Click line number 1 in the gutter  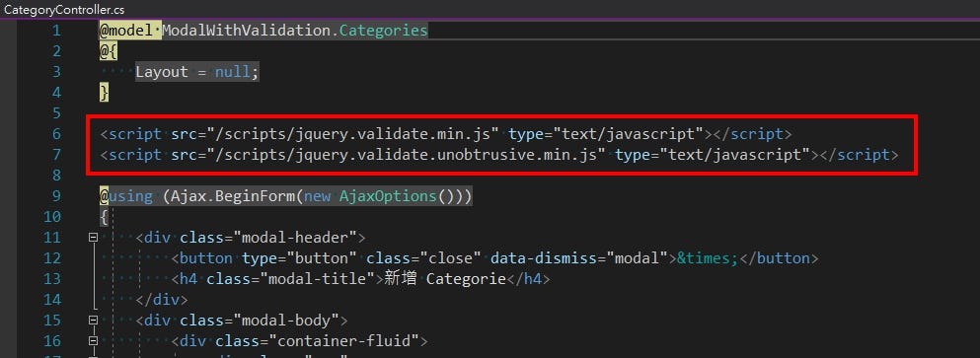[57, 31]
